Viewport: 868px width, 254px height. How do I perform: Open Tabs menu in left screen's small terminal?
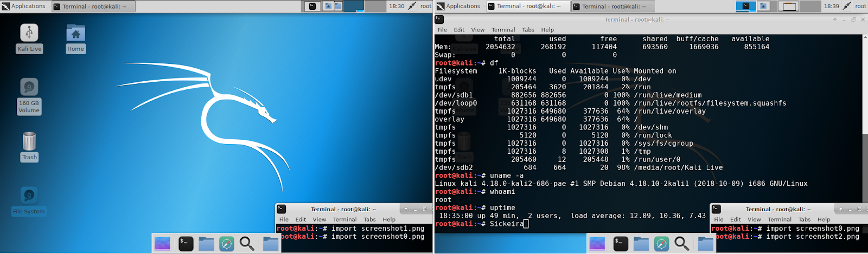coord(369,219)
